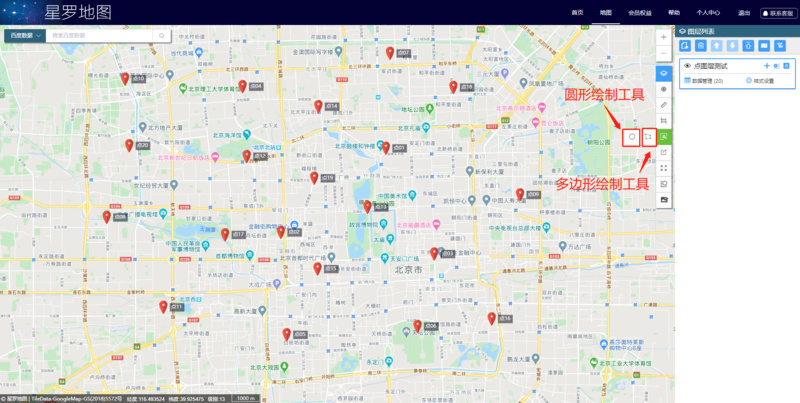Click the 星罗地图 logo title
Viewport: 800px width, 403px height.
coord(78,12)
